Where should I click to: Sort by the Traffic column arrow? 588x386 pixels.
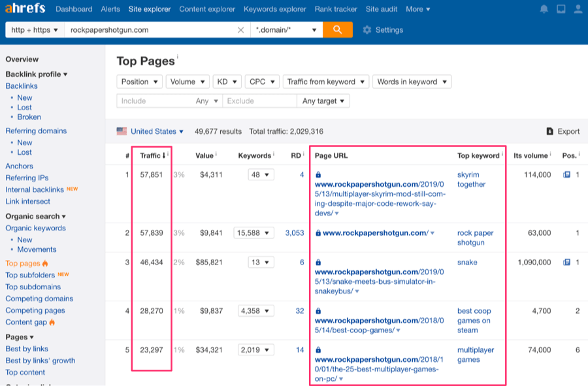pos(164,155)
